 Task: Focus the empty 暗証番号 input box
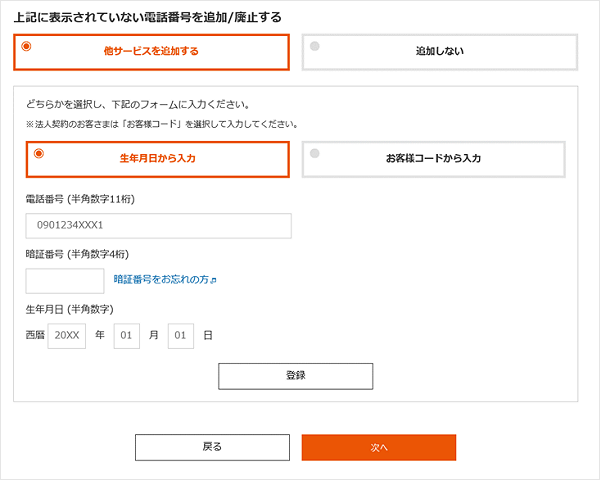(x=64, y=280)
